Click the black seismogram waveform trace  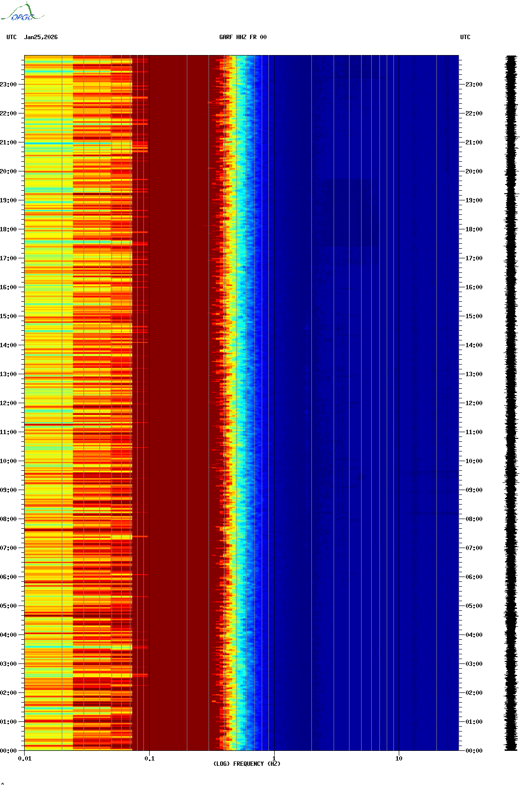511,403
